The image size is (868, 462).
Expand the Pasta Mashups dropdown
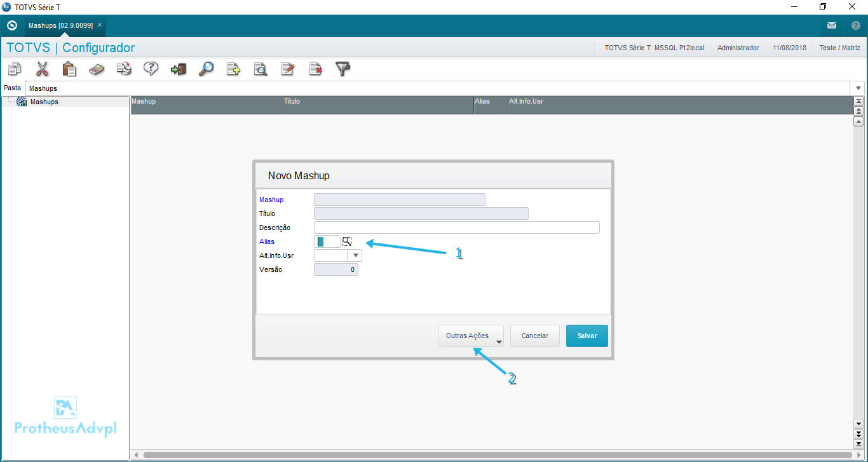click(x=859, y=88)
